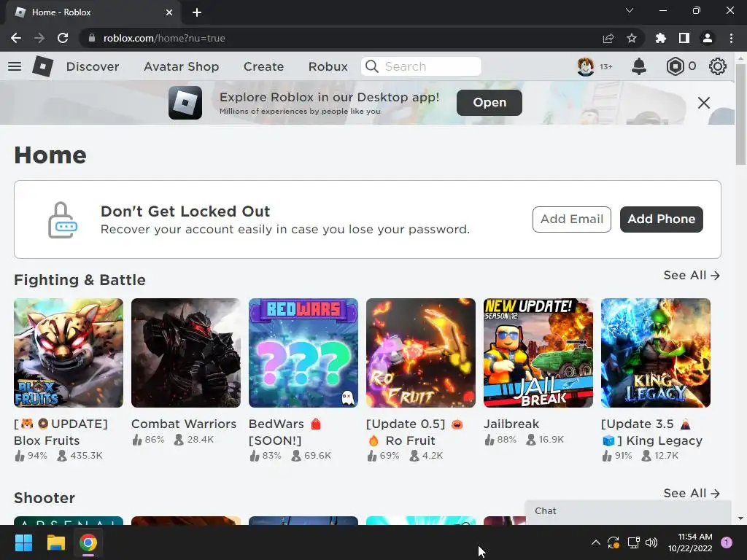The height and width of the screenshot is (560, 747).
Task: Open the Robux page
Action: pos(328,66)
